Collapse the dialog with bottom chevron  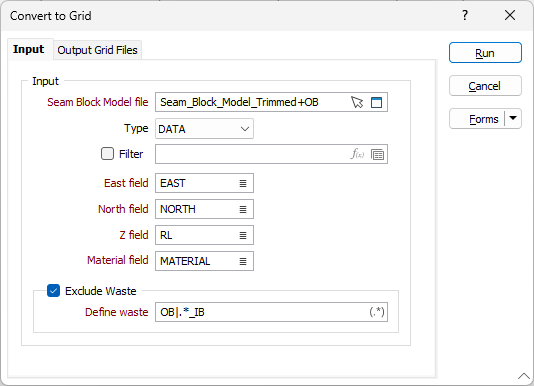pos(524,376)
